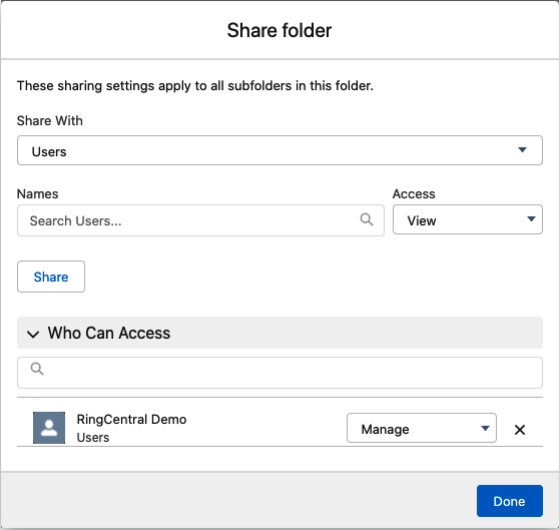Click the Share With label
Screen dimensions: 559x530
(50, 121)
